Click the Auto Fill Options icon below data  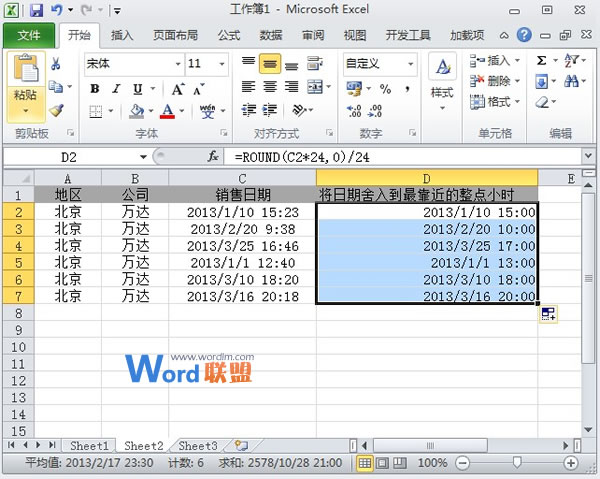(x=548, y=315)
